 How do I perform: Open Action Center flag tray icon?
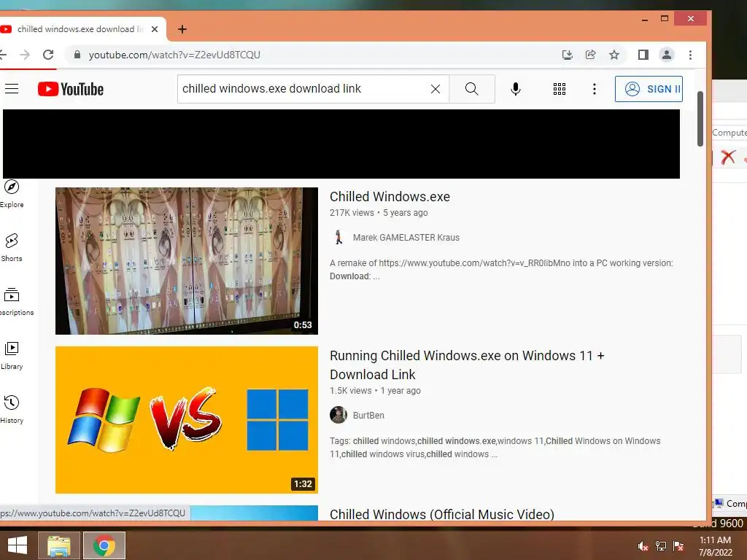click(x=678, y=546)
